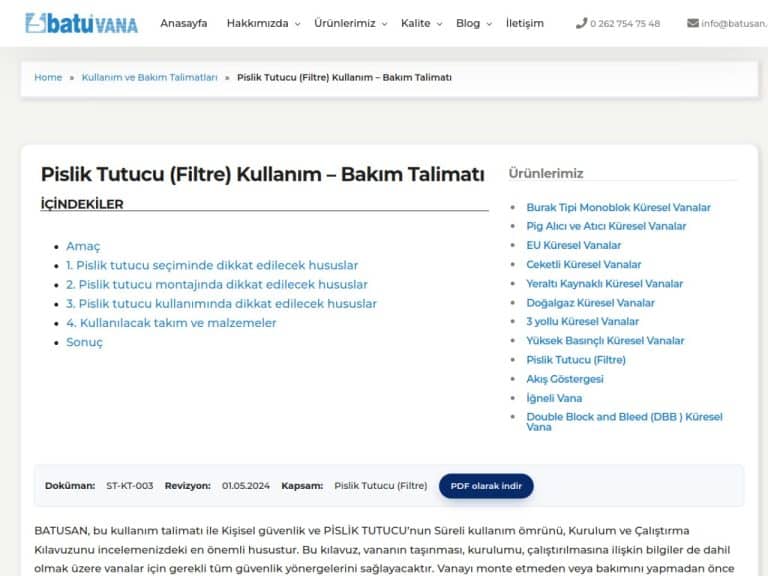Expand the Blog dropdown chevron
This screenshot has width=768, height=576.
point(489,24)
